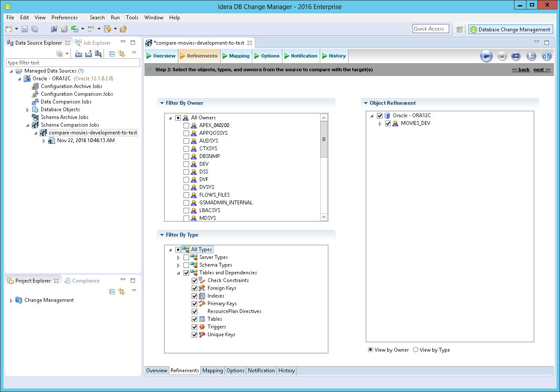Expand the MOVIES_DEV tree node
Image resolution: width=560 pixels, height=392 pixels.
coord(380,124)
